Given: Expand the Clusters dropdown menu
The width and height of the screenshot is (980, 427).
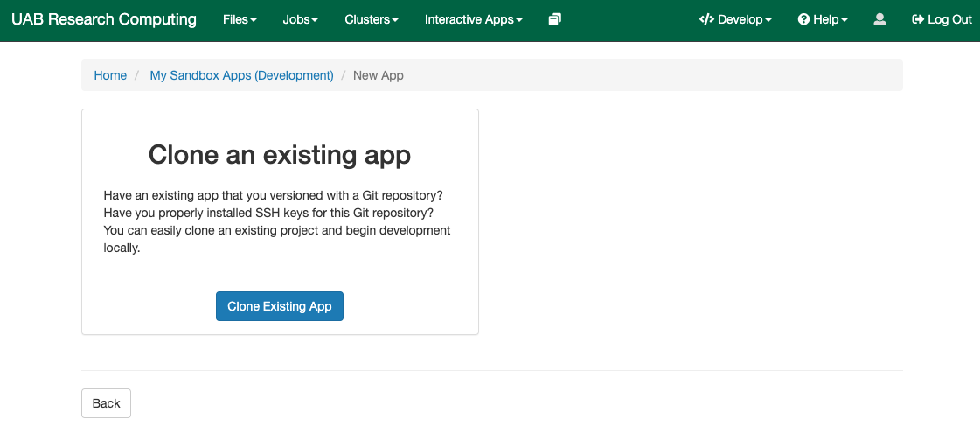Looking at the screenshot, I should [372, 19].
